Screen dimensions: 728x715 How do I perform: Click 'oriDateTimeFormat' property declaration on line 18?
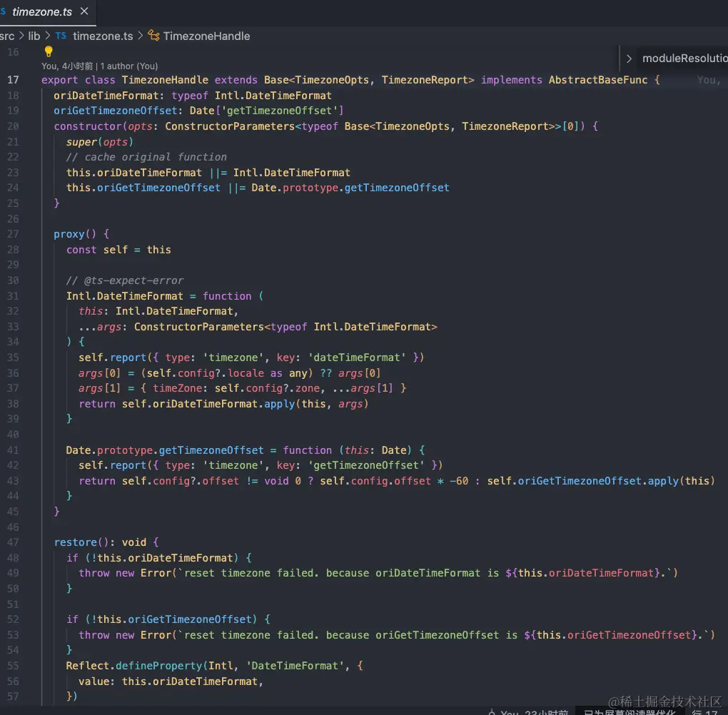pos(106,96)
